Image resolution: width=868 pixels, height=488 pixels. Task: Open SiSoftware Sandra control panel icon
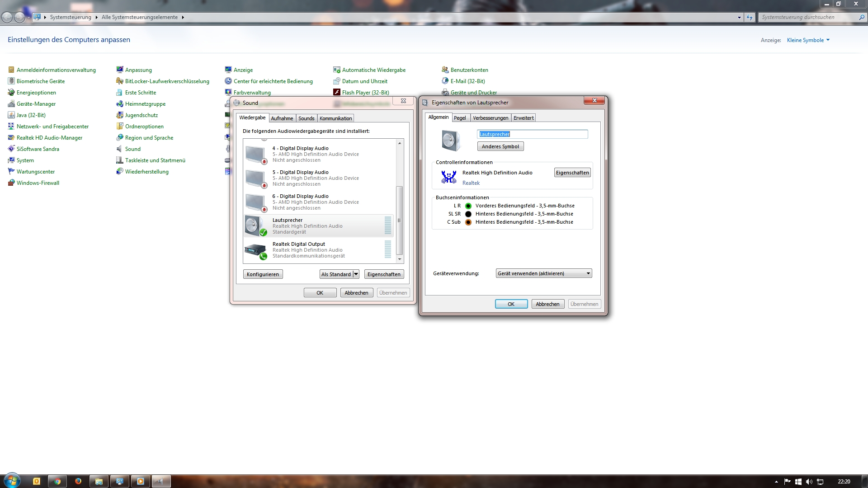click(x=11, y=149)
